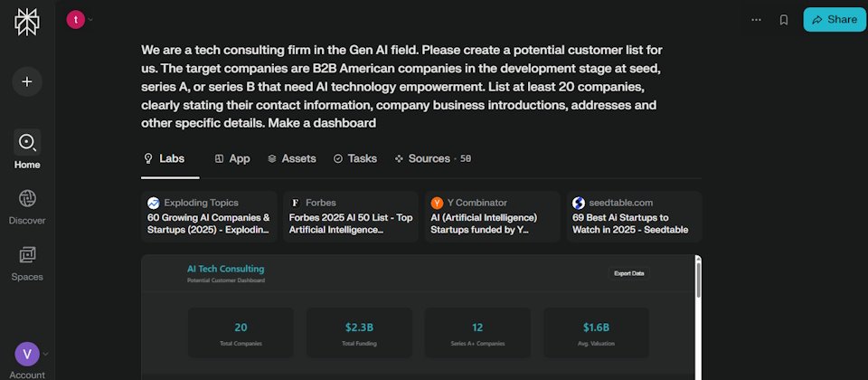Open the Perplexity logo home icon

point(27,22)
